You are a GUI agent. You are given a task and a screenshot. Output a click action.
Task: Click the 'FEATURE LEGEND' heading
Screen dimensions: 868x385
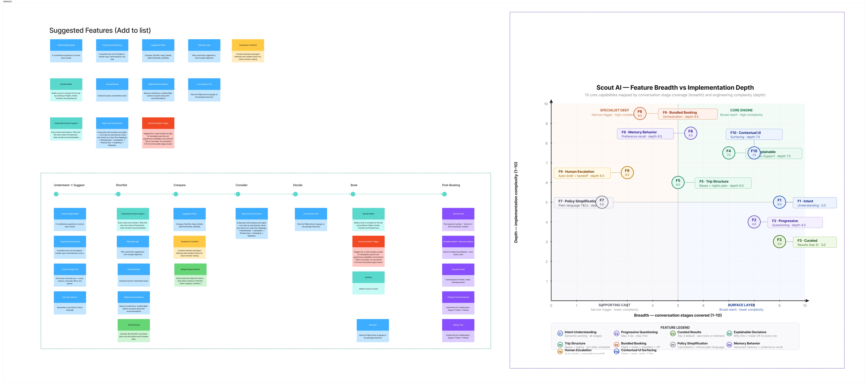(675, 327)
